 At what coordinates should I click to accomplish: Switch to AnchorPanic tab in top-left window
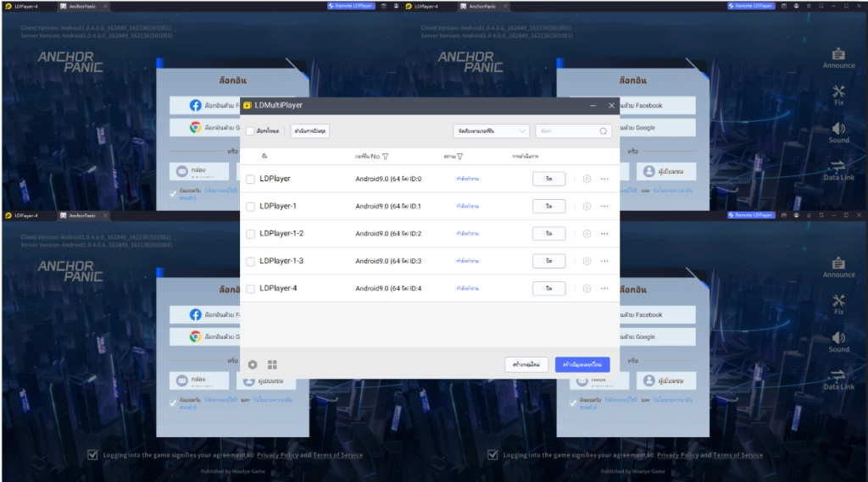pyautogui.click(x=83, y=6)
